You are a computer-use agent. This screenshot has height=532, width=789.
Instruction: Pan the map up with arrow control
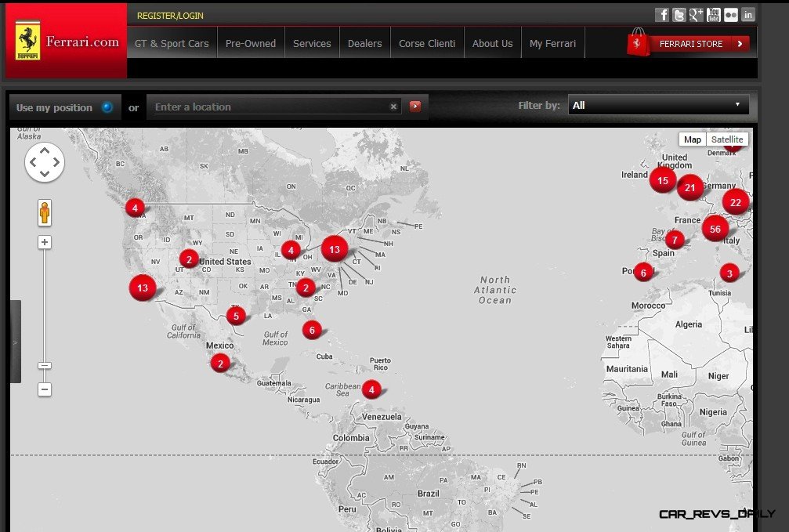(45, 150)
